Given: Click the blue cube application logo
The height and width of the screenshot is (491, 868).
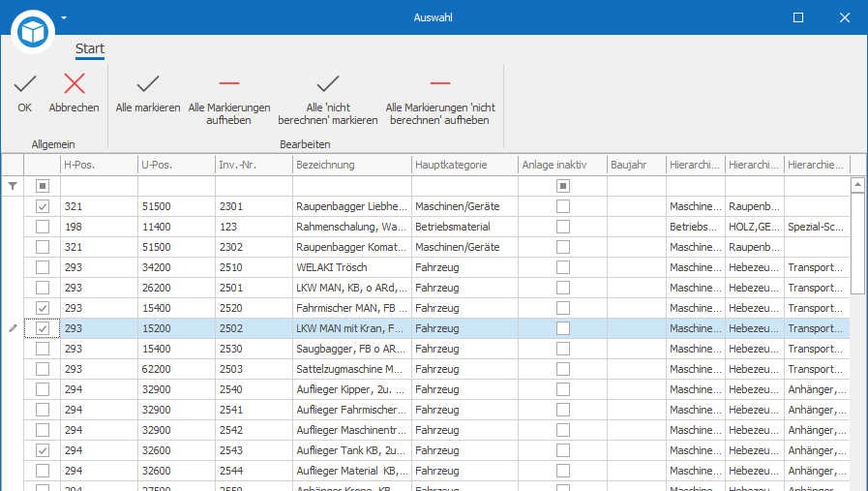Looking at the screenshot, I should (x=33, y=32).
